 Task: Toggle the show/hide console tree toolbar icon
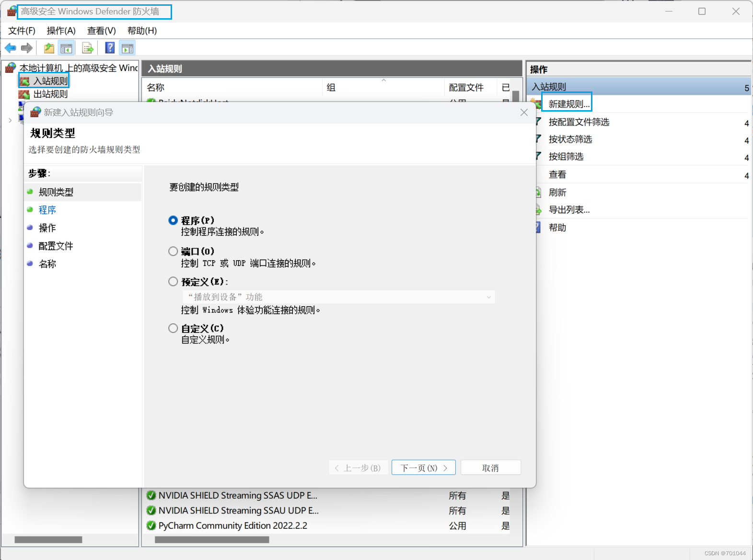point(66,48)
